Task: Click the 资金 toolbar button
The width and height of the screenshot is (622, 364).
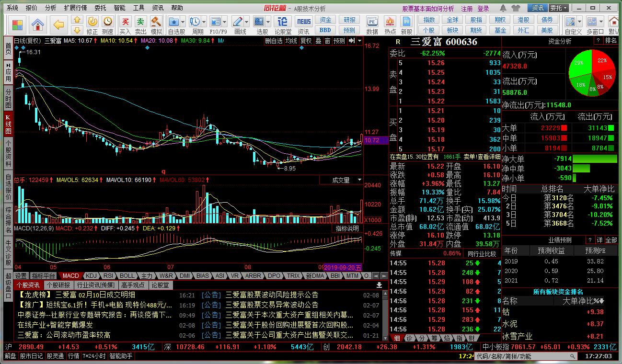Action: pos(325,20)
